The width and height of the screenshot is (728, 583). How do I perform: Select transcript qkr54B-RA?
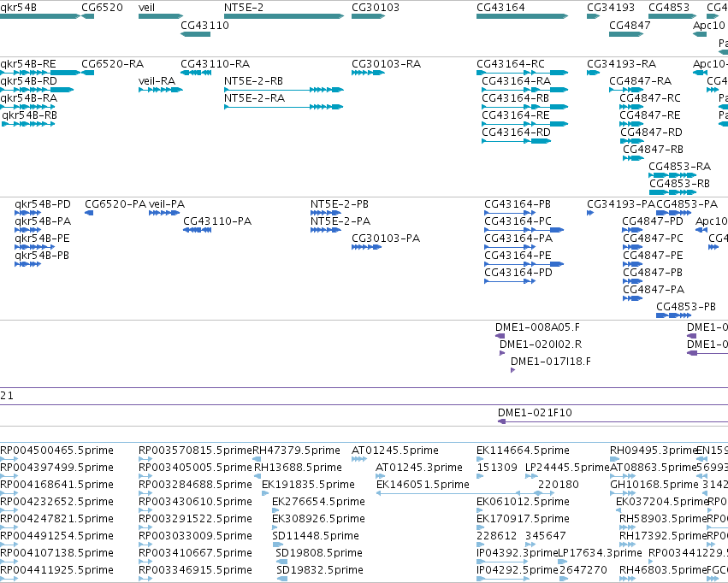(27, 107)
